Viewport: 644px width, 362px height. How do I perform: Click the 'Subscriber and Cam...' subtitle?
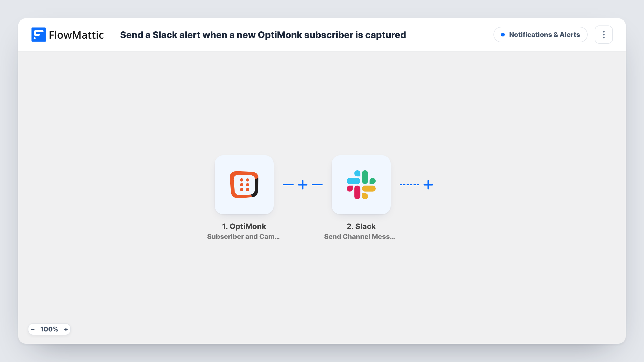[243, 237]
